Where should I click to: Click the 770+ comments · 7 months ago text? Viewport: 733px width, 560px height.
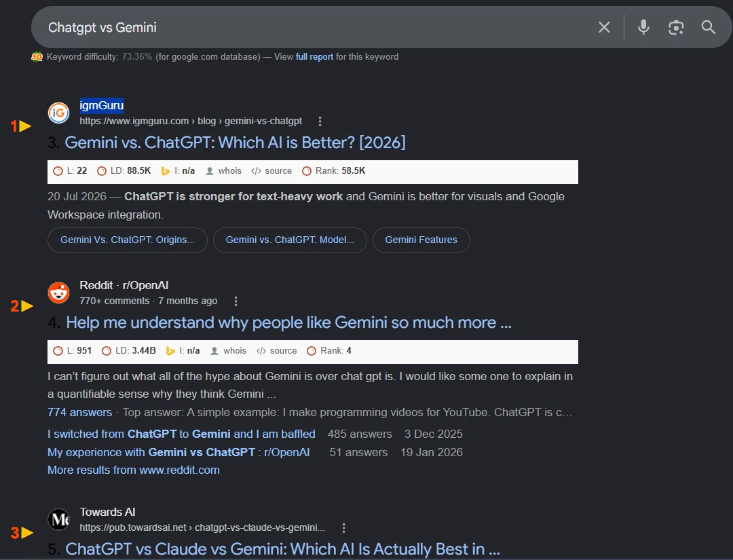[x=148, y=301]
